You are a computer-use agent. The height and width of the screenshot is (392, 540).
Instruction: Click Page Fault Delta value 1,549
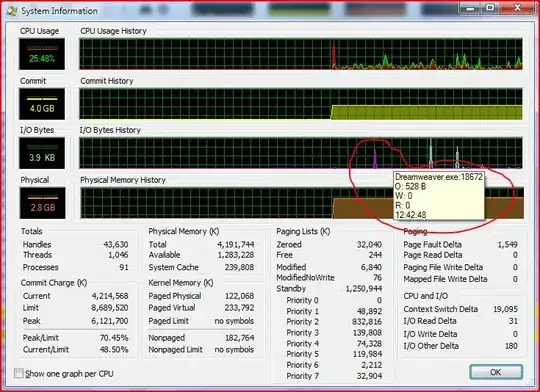pyautogui.click(x=508, y=244)
